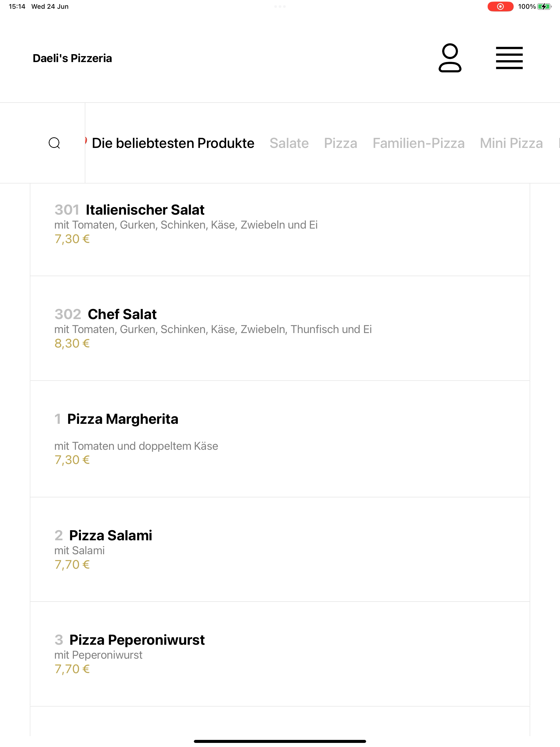The width and height of the screenshot is (560, 747).
Task: Switch to the Pizza category tab
Action: point(340,143)
